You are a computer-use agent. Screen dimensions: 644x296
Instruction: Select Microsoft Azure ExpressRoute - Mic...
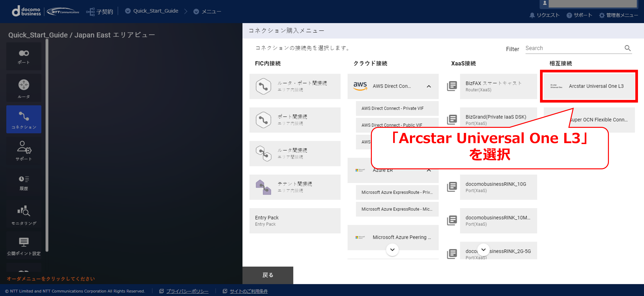coord(397,209)
